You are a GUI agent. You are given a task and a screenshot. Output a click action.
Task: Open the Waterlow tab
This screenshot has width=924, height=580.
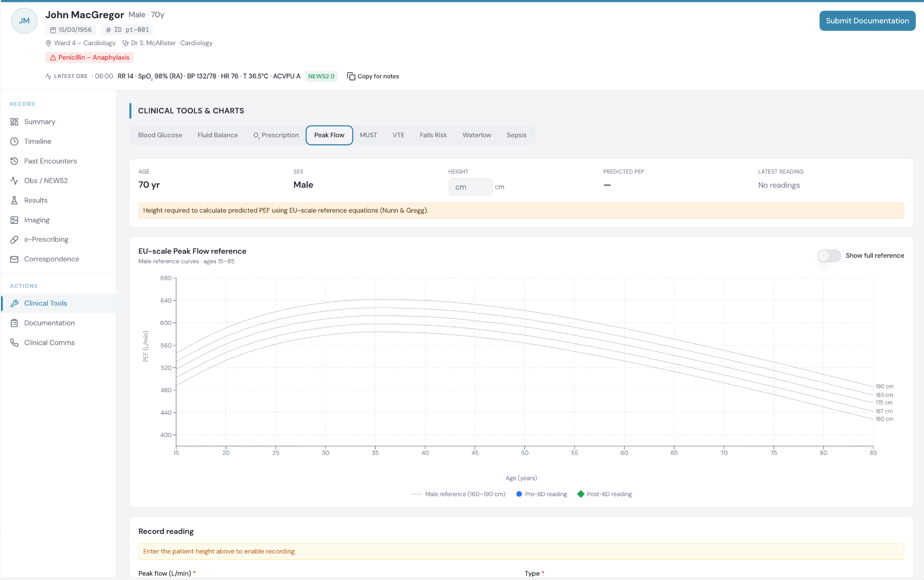[477, 135]
